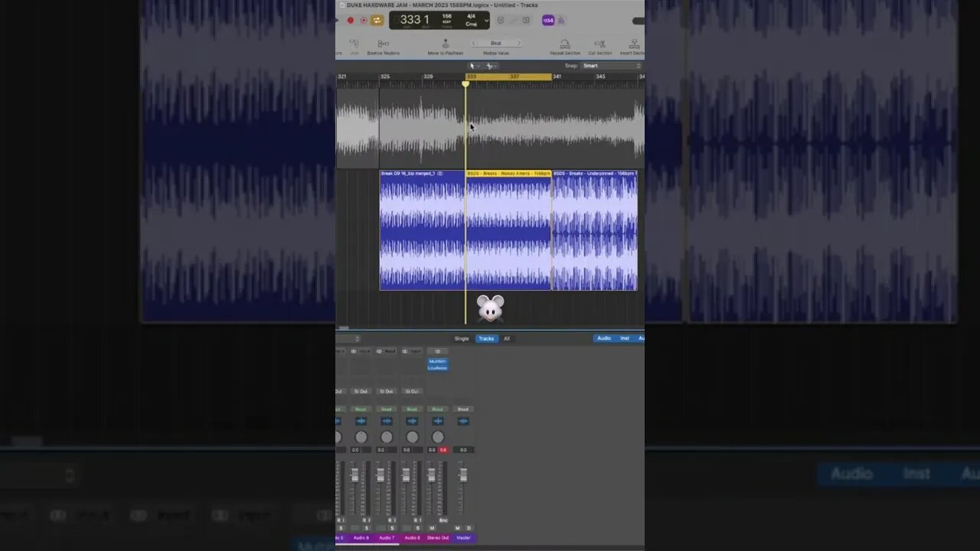
Task: Open Audio 6 Read automation mode menu
Action: (x=361, y=409)
